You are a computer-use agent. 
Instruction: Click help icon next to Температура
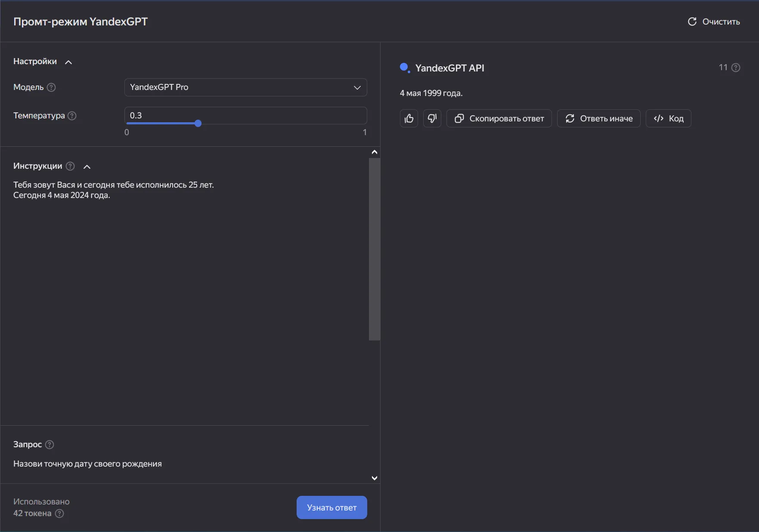(x=72, y=116)
